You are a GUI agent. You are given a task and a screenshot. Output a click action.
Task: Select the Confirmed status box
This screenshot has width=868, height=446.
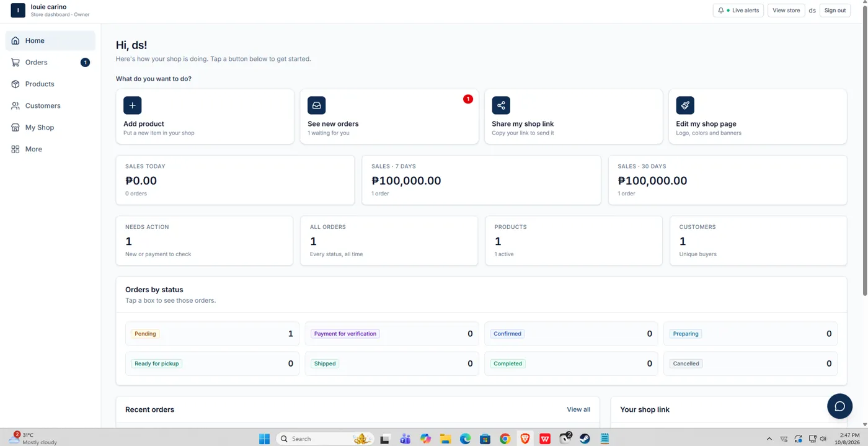click(x=571, y=334)
